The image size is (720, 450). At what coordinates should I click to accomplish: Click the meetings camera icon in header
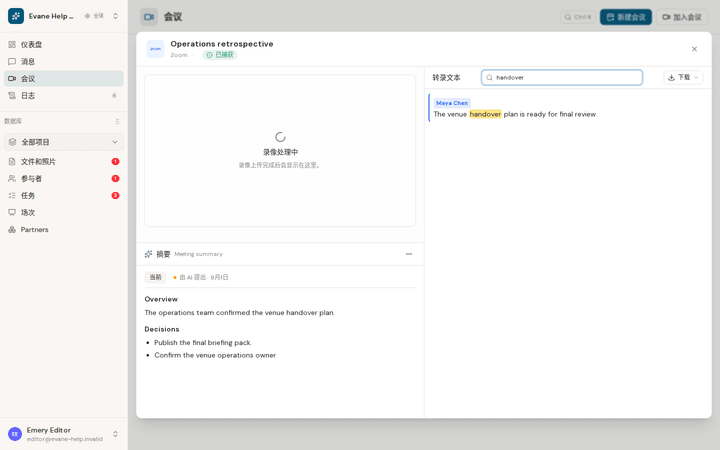point(149,17)
